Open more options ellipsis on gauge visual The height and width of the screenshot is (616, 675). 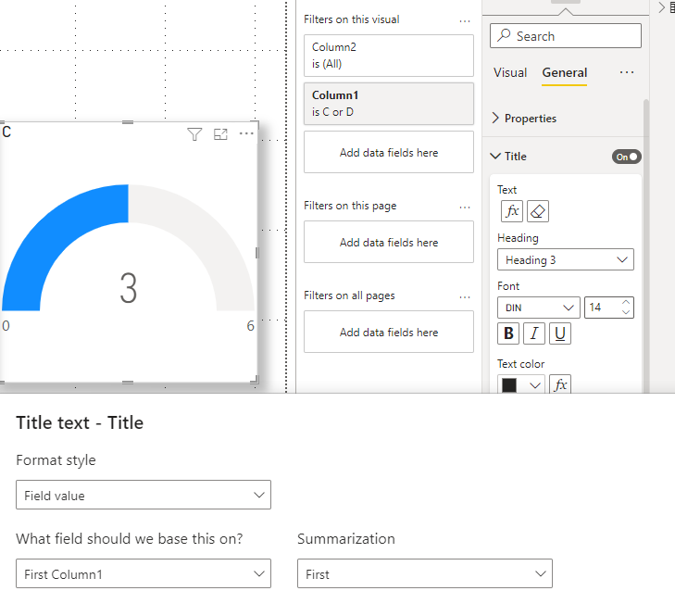(x=246, y=133)
